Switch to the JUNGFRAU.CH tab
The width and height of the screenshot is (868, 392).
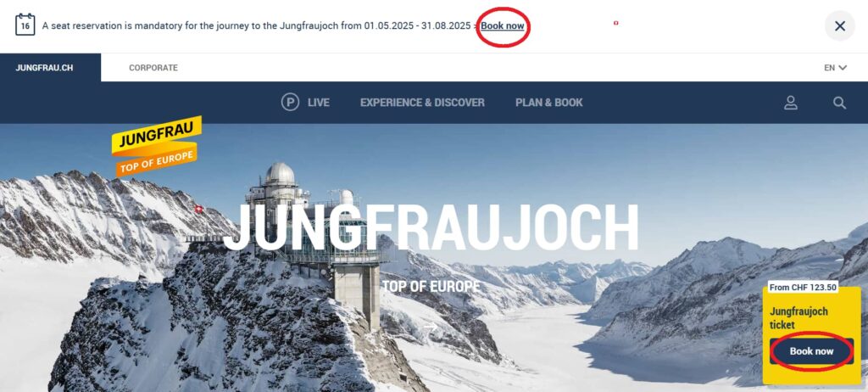pyautogui.click(x=44, y=68)
